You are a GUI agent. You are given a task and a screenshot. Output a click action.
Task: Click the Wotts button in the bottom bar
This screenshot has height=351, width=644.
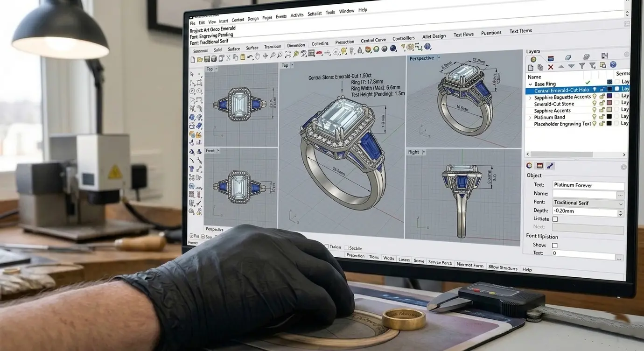point(389,258)
